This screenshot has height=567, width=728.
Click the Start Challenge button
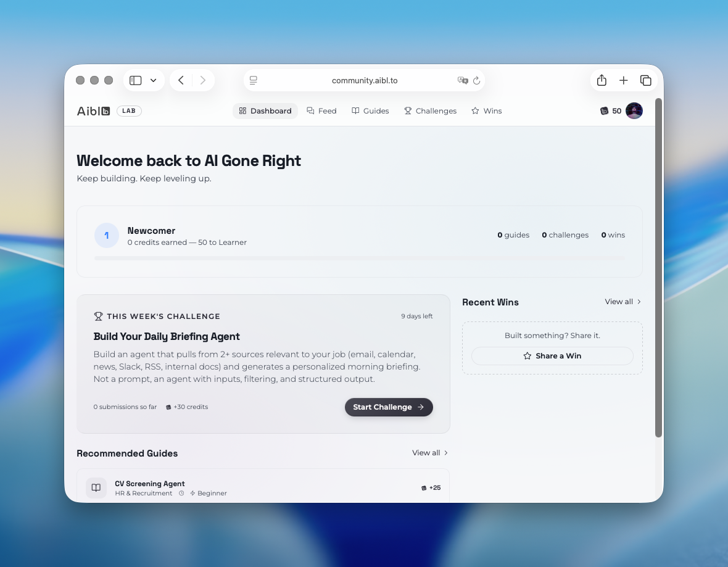tap(389, 407)
